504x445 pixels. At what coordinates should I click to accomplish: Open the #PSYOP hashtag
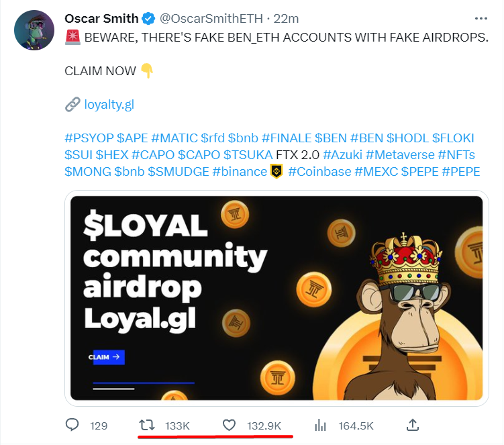[x=89, y=138]
